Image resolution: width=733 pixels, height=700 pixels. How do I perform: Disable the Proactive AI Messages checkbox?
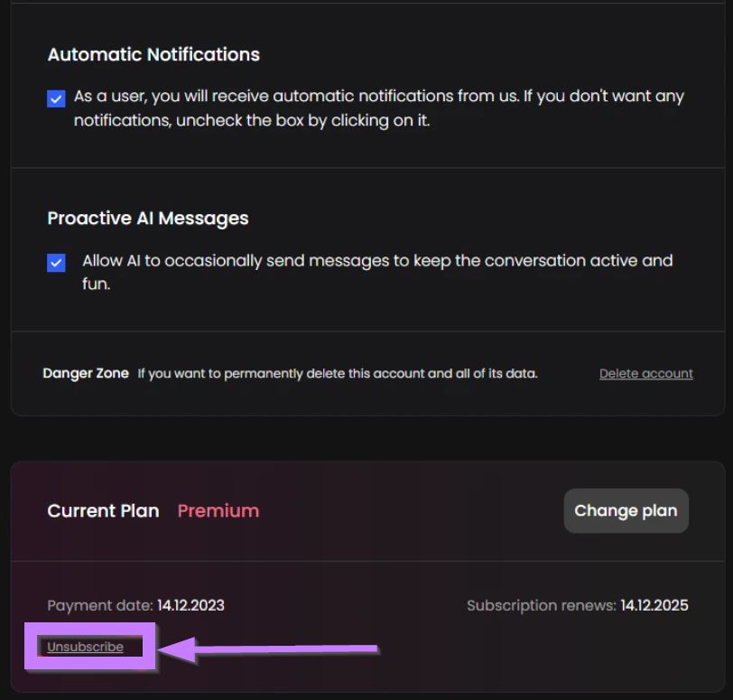[56, 263]
